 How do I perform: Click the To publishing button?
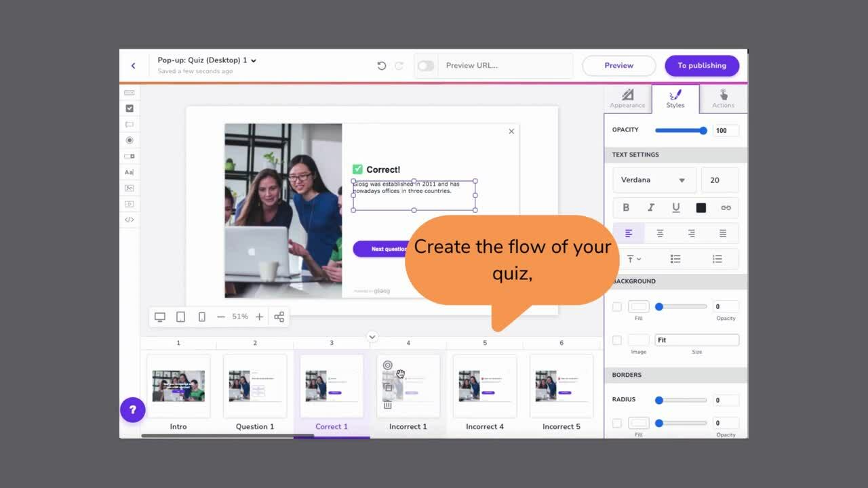coord(702,66)
